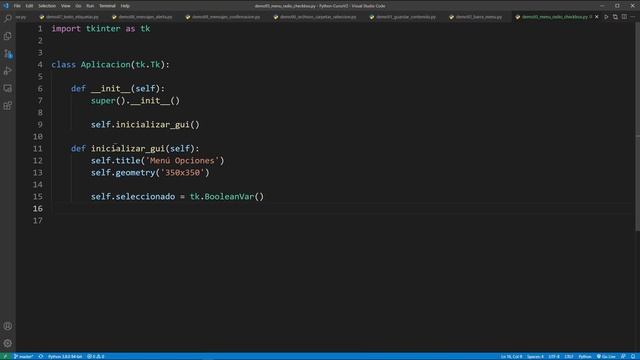The image size is (640, 360).
Task: Open the Run and Debug view
Action: (x=8, y=71)
